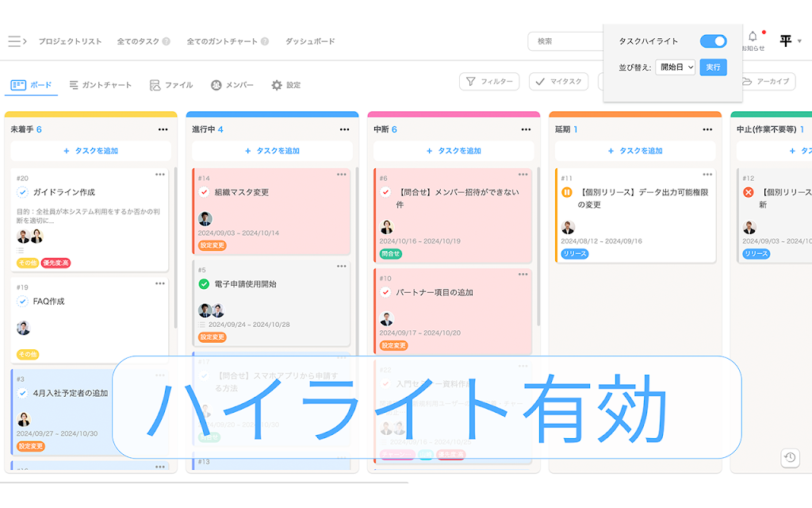Open the 未着手 column options menu
This screenshot has height=508, width=812.
(x=163, y=129)
